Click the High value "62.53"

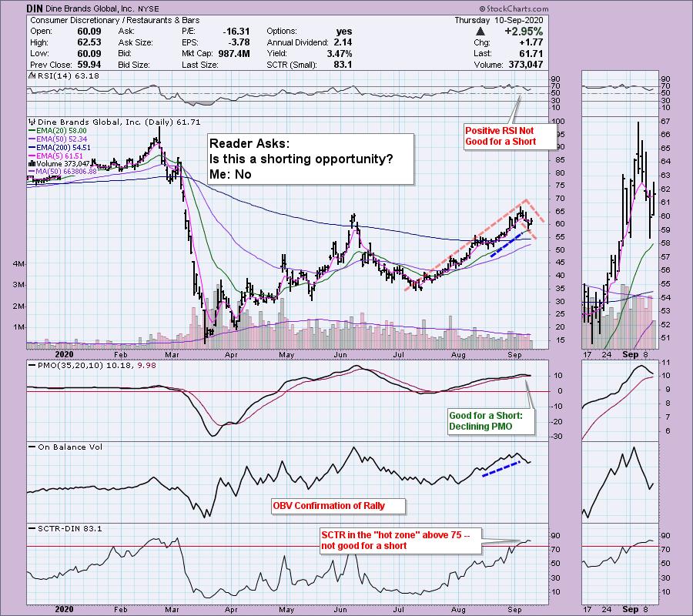pos(89,42)
